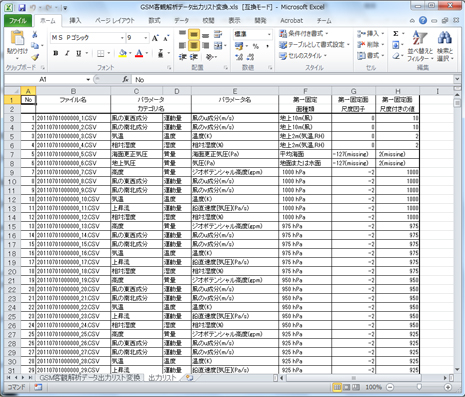This screenshot has width=465, height=397.
Task: Select the Format Painter brush icon
Action: (35, 57)
